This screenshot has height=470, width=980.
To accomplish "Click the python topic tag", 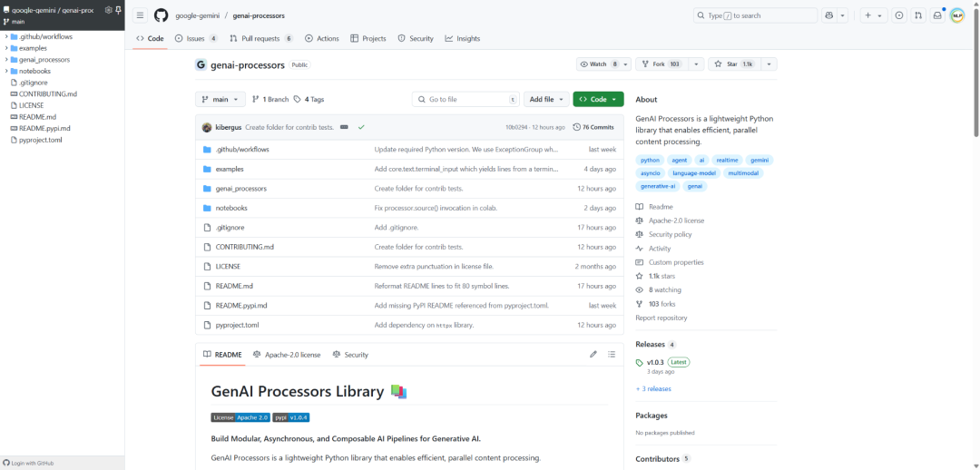I will 650,160.
